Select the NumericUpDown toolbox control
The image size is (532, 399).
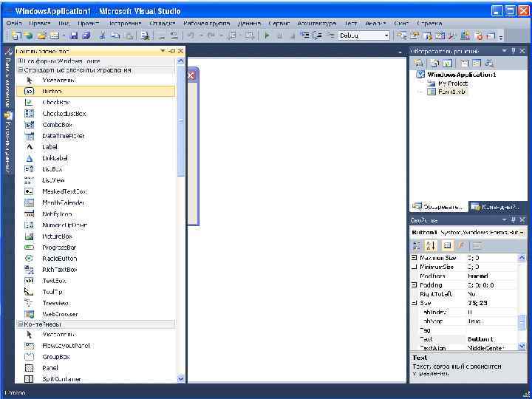(x=95, y=225)
